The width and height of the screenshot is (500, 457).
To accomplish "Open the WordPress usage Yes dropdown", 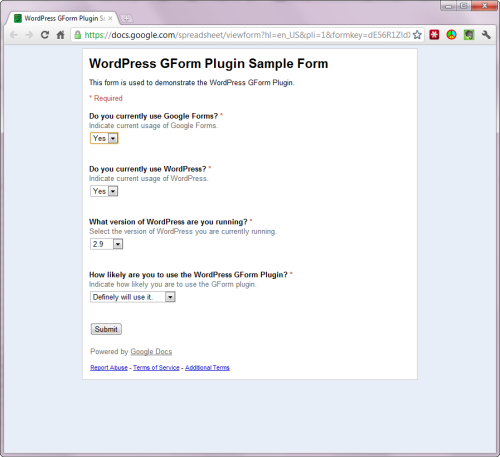I will pyautogui.click(x=104, y=191).
